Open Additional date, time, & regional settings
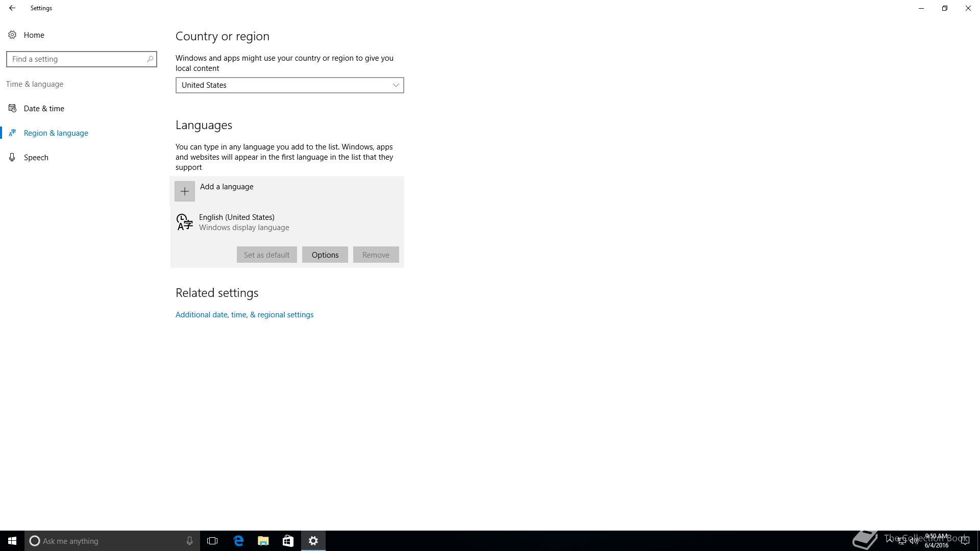The width and height of the screenshot is (980, 551). tap(244, 315)
